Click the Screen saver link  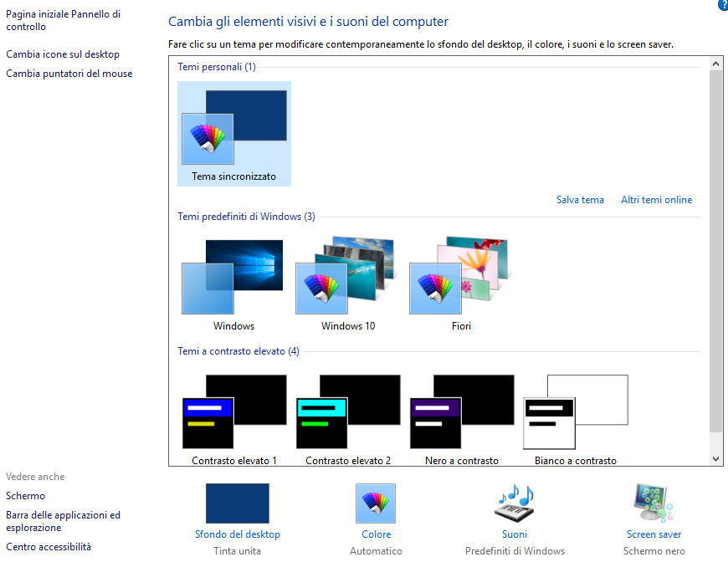(x=654, y=534)
